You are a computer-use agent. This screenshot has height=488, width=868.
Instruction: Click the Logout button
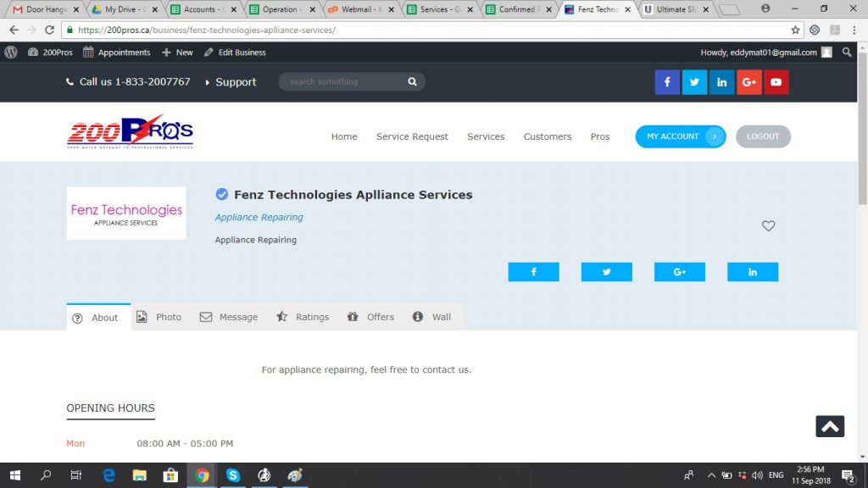[x=762, y=136]
